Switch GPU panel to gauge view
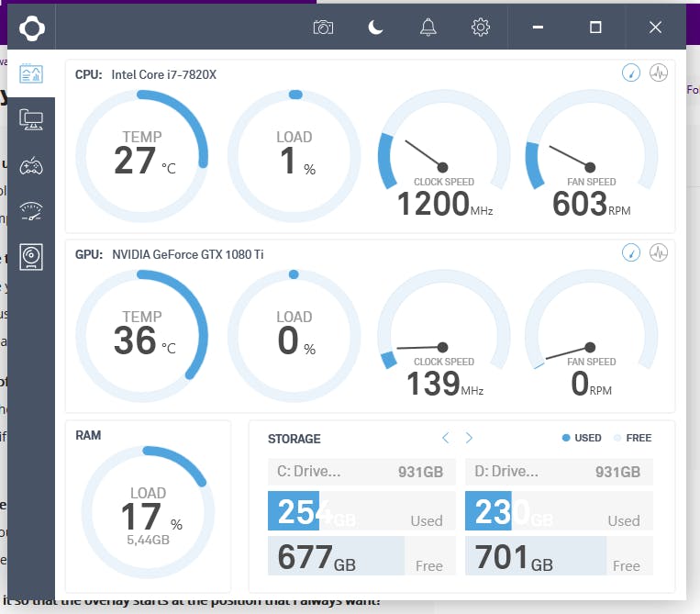The height and width of the screenshot is (614, 700). 631,252
